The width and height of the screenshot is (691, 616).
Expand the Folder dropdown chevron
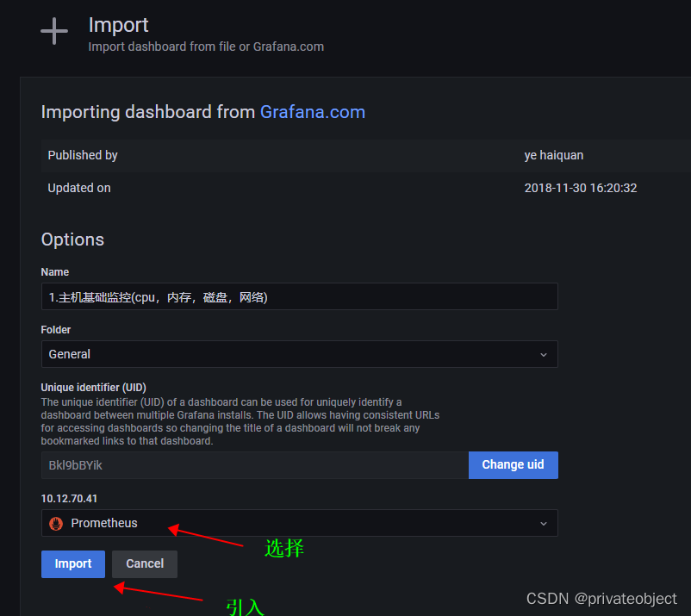point(544,355)
